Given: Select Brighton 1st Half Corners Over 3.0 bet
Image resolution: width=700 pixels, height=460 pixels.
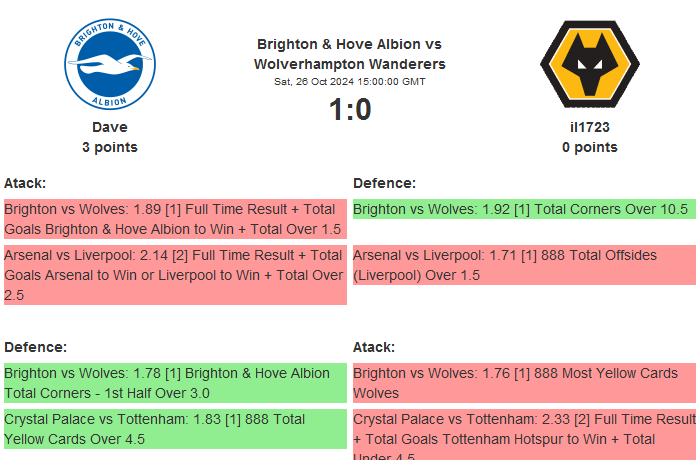Looking at the screenshot, I should [x=174, y=383].
